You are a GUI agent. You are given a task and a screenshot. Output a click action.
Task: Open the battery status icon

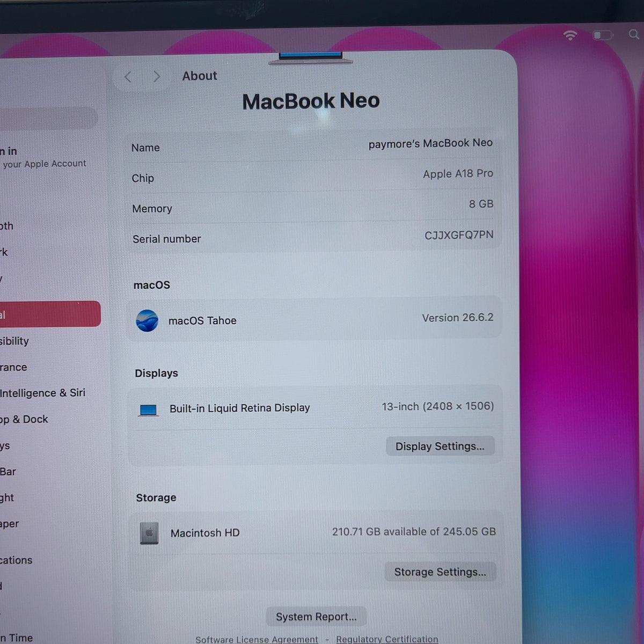[x=602, y=35]
